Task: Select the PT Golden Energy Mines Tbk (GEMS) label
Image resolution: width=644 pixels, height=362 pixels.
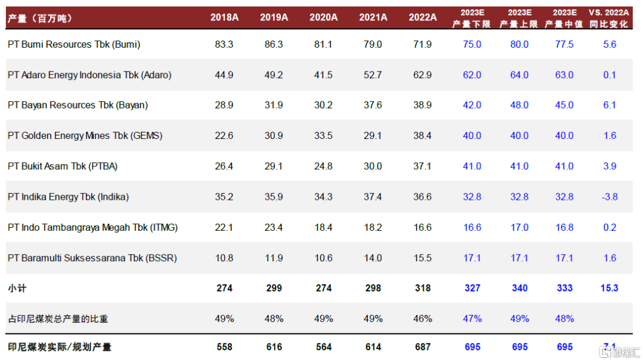Action: coord(85,135)
